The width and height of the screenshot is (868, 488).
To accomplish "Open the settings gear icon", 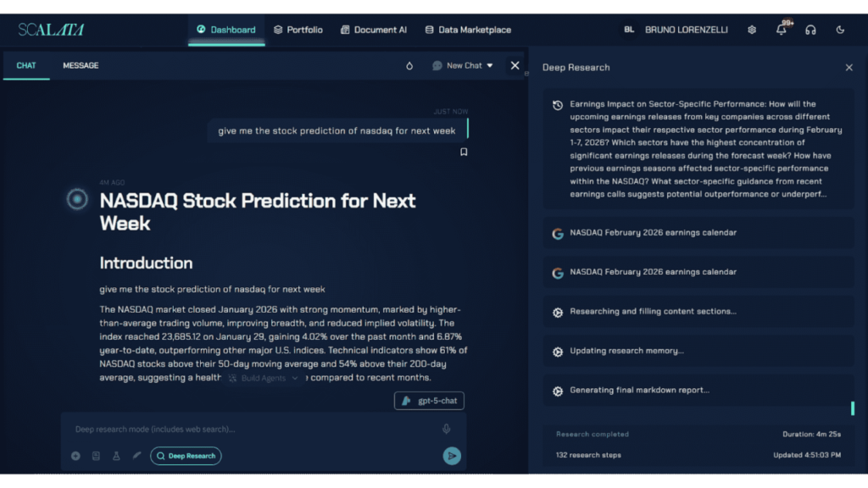I will (x=752, y=30).
